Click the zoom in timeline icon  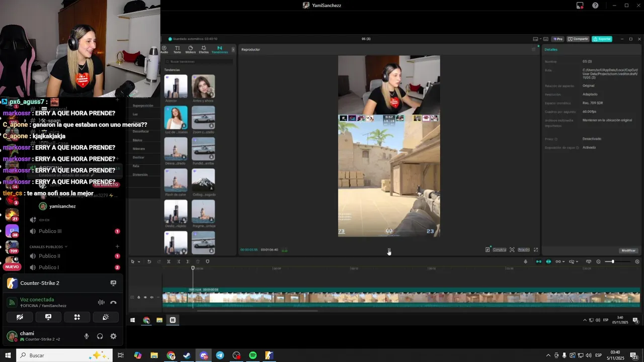coord(637,261)
